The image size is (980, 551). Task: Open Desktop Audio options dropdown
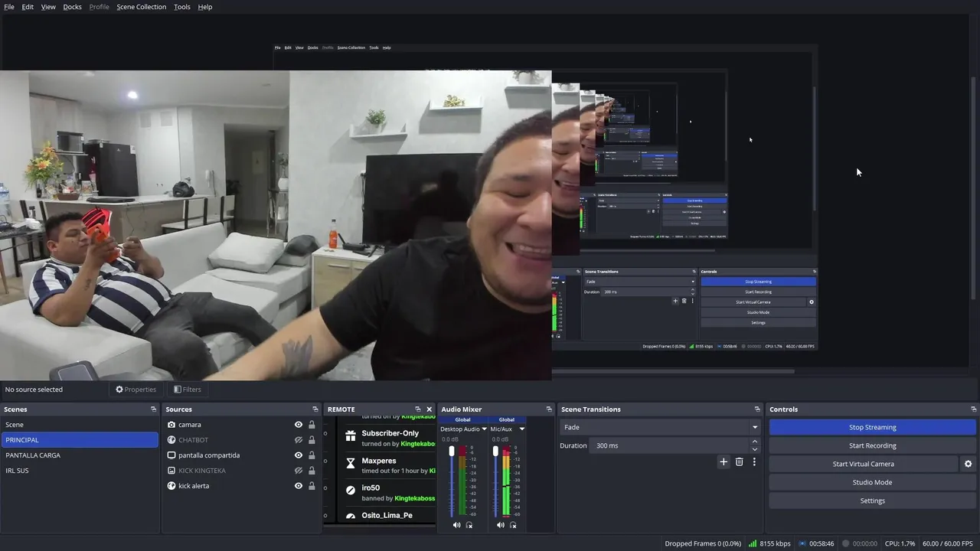pyautogui.click(x=484, y=429)
